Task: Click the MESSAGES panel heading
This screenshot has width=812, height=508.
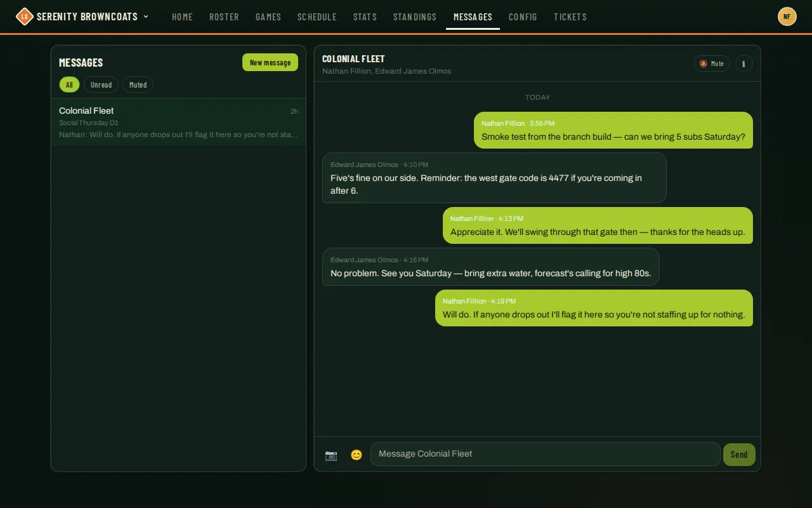Action: (81, 62)
